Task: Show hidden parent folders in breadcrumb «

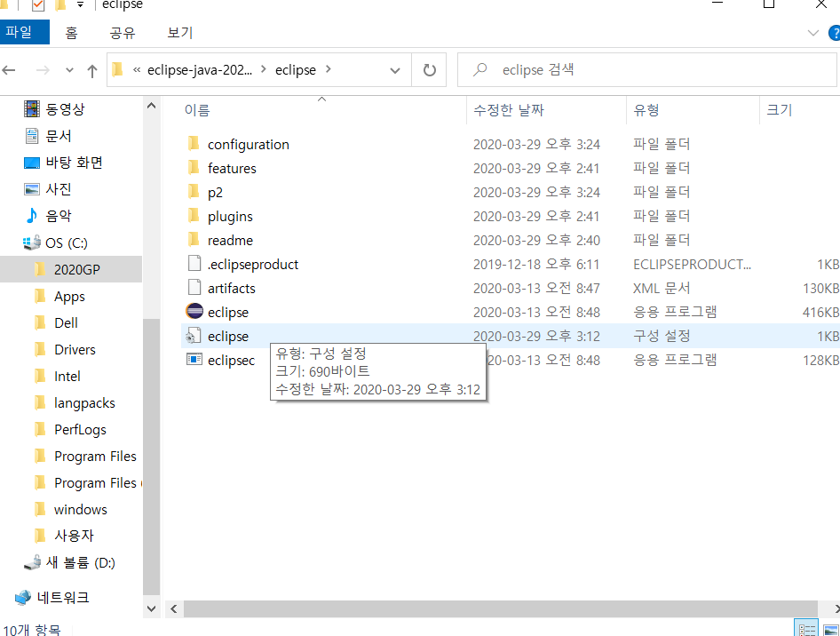Action: pyautogui.click(x=137, y=69)
